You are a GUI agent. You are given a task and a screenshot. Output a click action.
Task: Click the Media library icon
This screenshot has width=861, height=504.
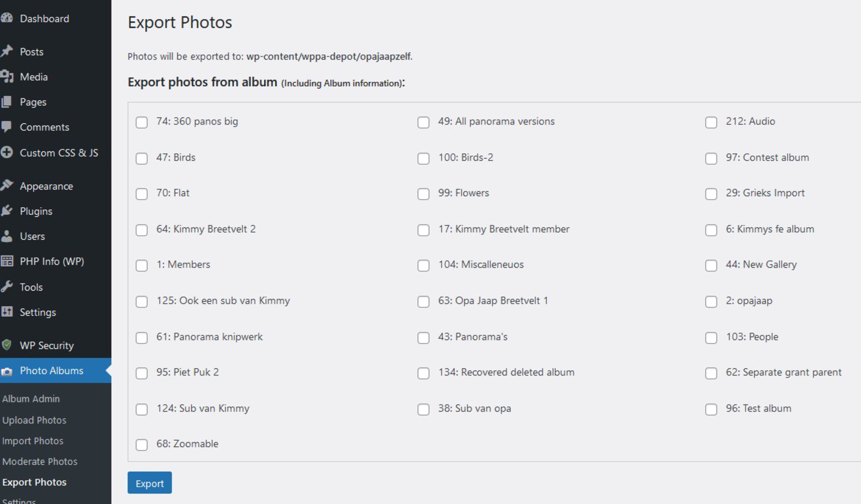tap(6, 76)
